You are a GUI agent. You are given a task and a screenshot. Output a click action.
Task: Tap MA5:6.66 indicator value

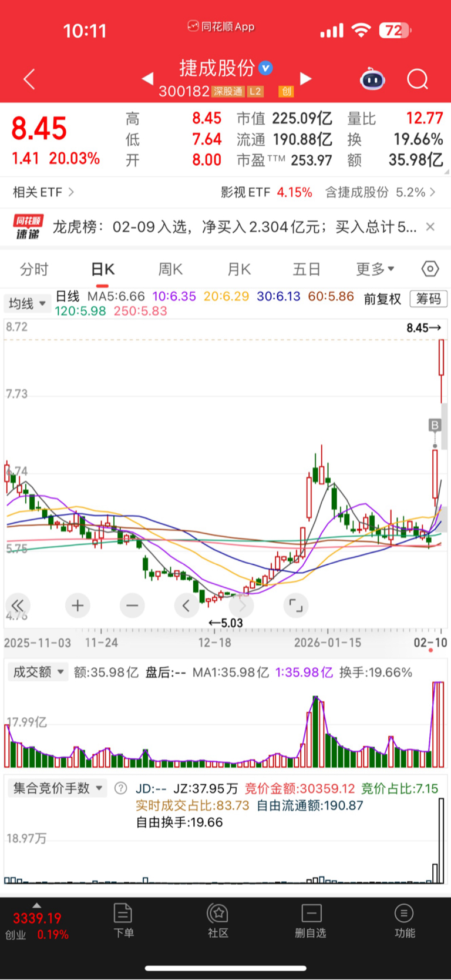click(116, 296)
